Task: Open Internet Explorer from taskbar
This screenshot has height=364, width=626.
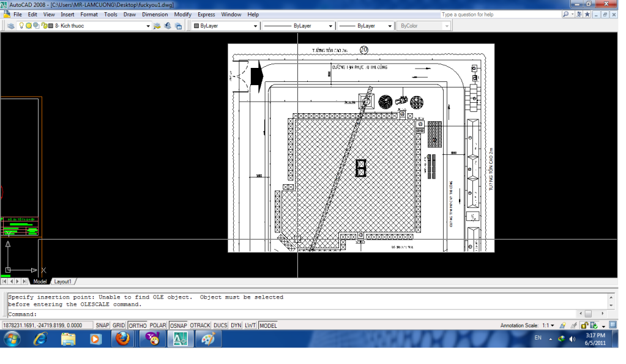Action: pyautogui.click(x=40, y=340)
